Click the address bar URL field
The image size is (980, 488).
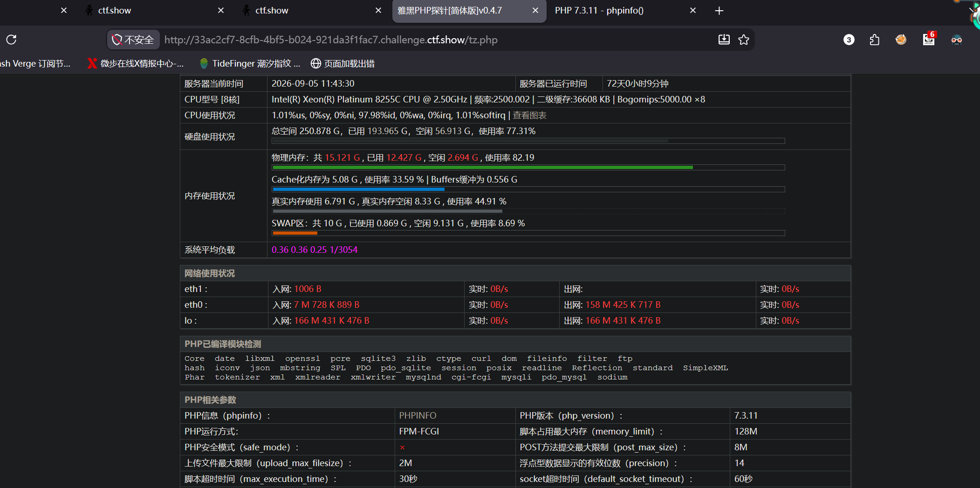point(331,40)
